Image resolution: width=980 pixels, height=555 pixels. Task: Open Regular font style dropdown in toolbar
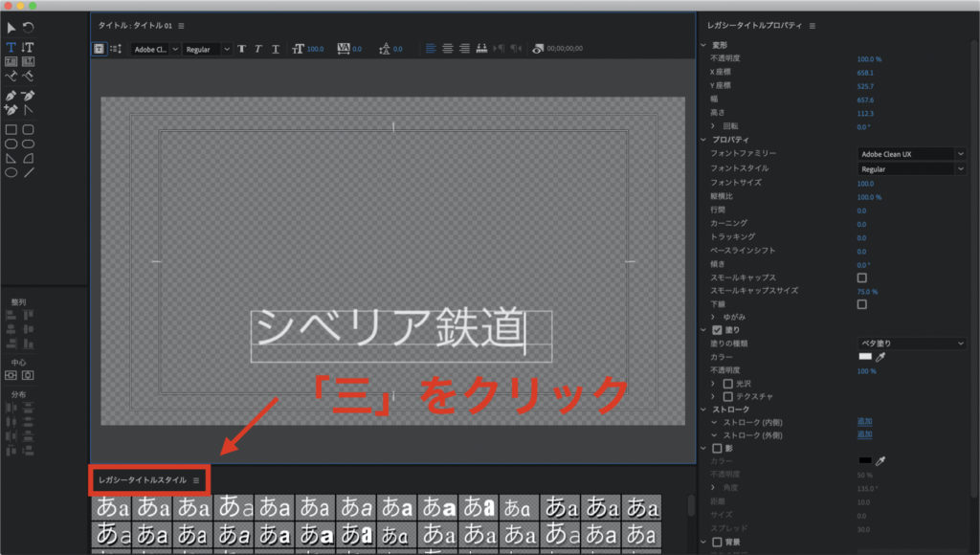point(207,50)
